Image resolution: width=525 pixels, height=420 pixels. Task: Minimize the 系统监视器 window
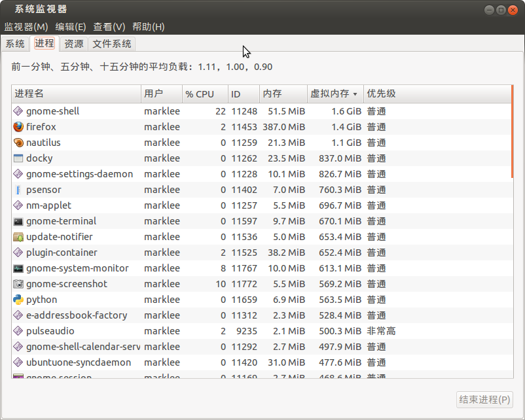(489, 10)
